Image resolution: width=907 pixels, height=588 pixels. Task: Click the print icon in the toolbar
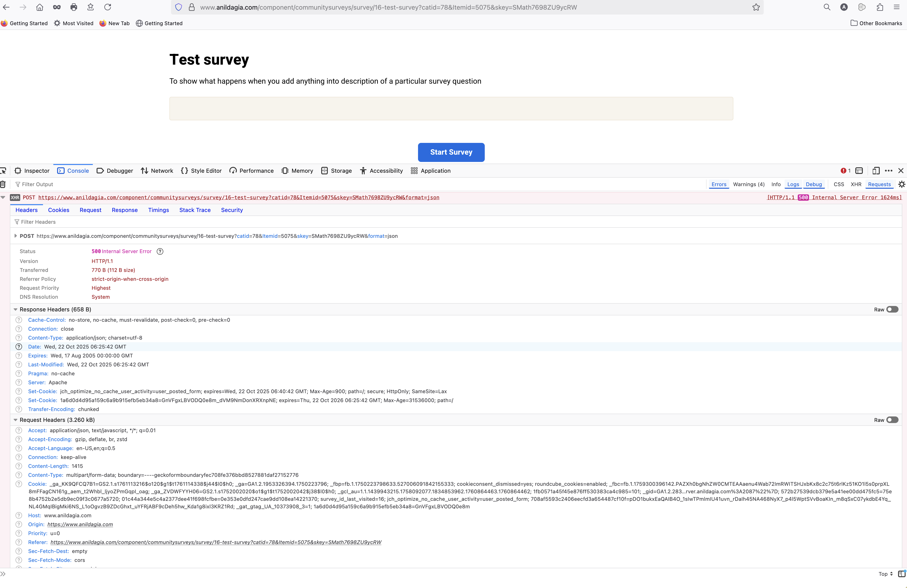[x=74, y=7]
